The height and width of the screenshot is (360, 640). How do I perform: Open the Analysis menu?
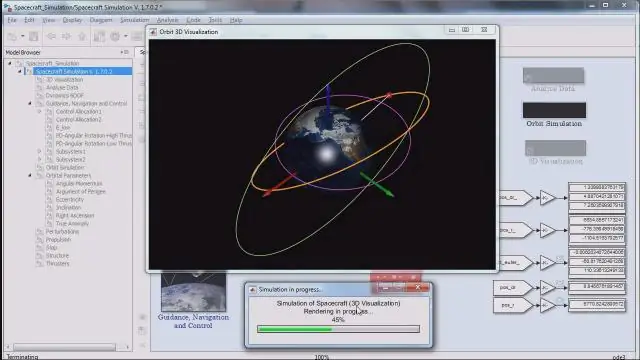167,20
